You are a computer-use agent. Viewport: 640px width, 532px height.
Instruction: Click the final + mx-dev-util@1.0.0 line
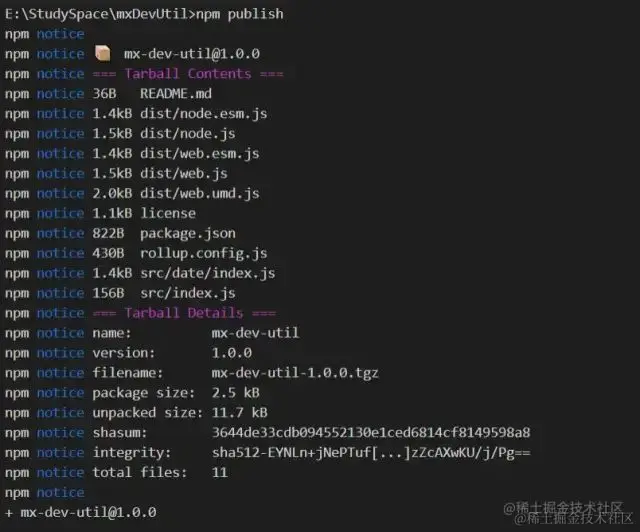pyautogui.click(x=81, y=512)
